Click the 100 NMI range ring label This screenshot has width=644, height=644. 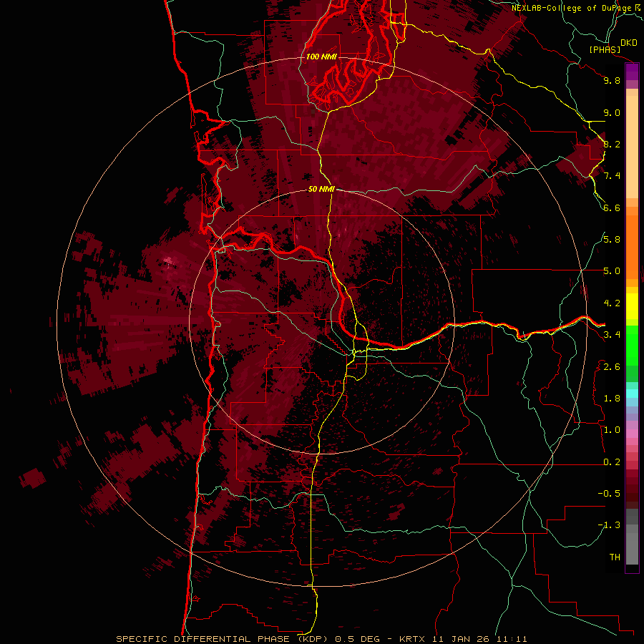coord(321,57)
